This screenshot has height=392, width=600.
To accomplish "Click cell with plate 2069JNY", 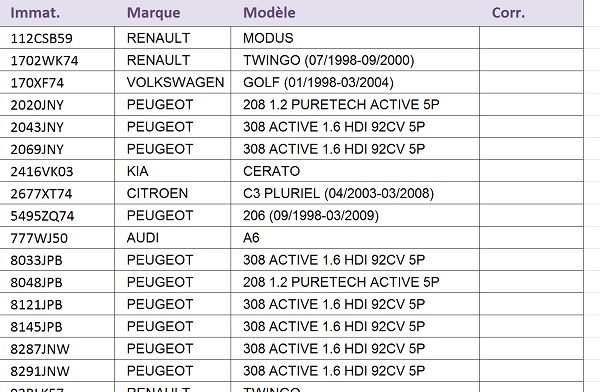I will point(57,149).
